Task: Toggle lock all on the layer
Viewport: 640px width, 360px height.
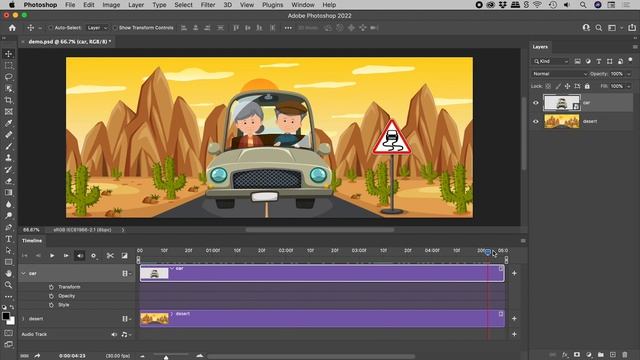Action: click(587, 86)
